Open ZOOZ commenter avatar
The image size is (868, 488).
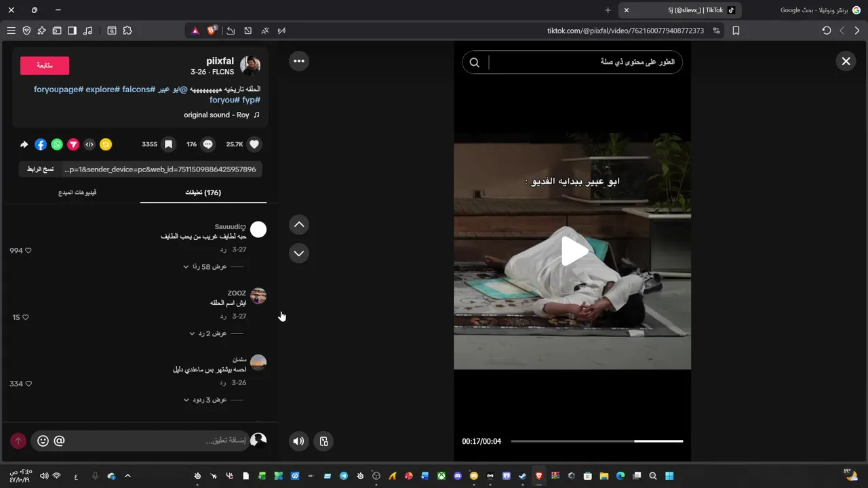pyautogui.click(x=258, y=296)
